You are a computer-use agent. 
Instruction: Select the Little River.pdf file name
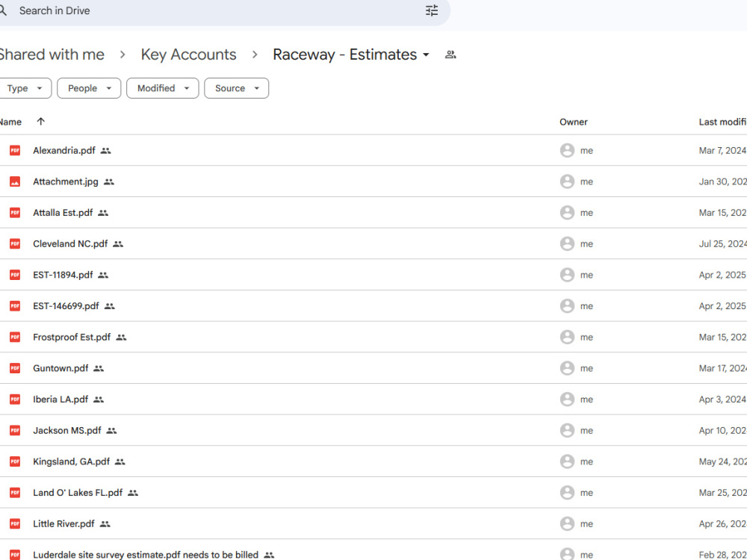(x=63, y=524)
